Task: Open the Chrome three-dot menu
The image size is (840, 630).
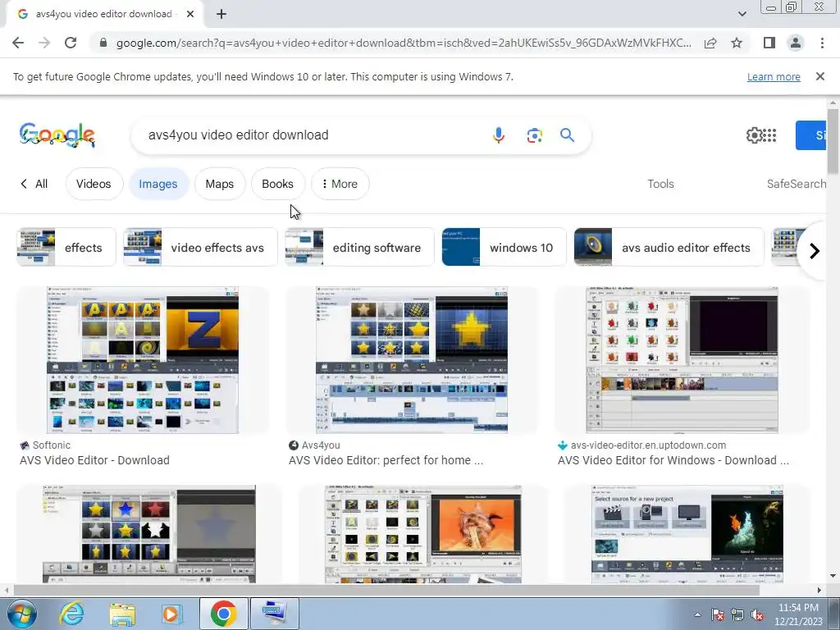Action: coord(822,43)
